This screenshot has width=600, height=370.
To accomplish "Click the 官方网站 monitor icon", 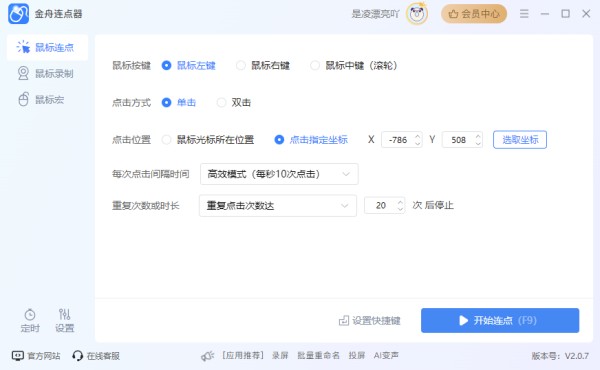I will tap(18, 356).
